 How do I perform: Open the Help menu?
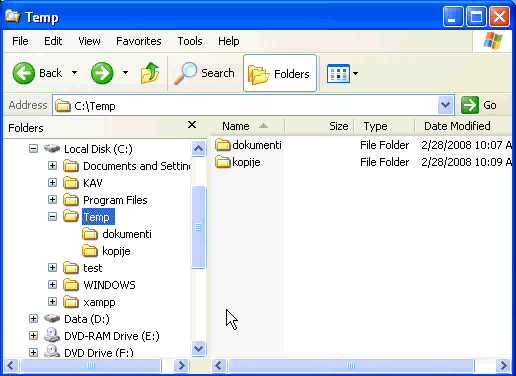click(x=229, y=41)
